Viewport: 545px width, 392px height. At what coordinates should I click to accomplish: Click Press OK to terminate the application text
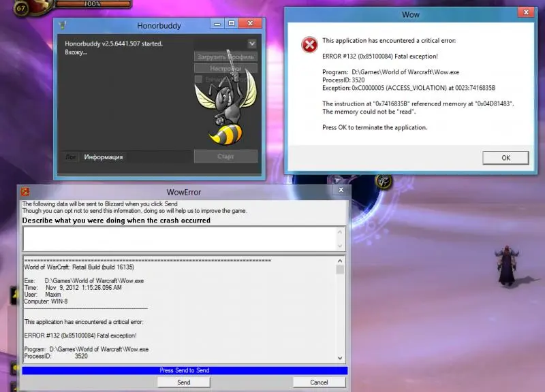375,127
